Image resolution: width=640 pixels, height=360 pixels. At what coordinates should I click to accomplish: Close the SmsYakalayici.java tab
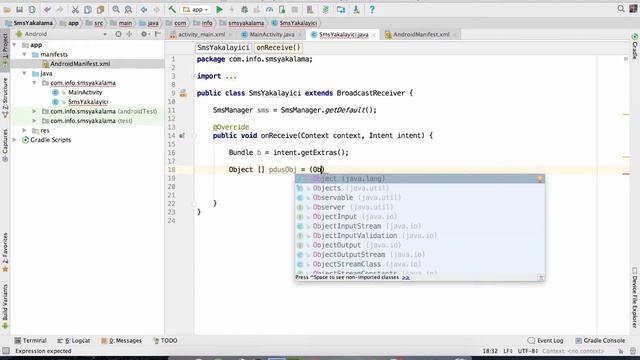373,35
